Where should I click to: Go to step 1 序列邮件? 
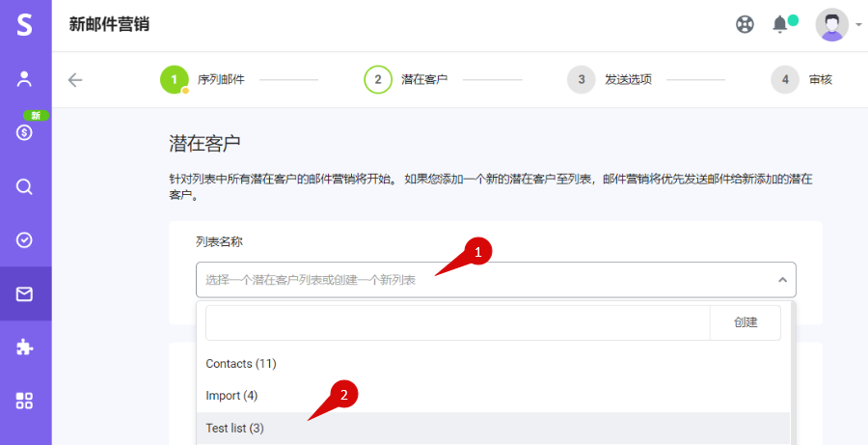click(203, 80)
